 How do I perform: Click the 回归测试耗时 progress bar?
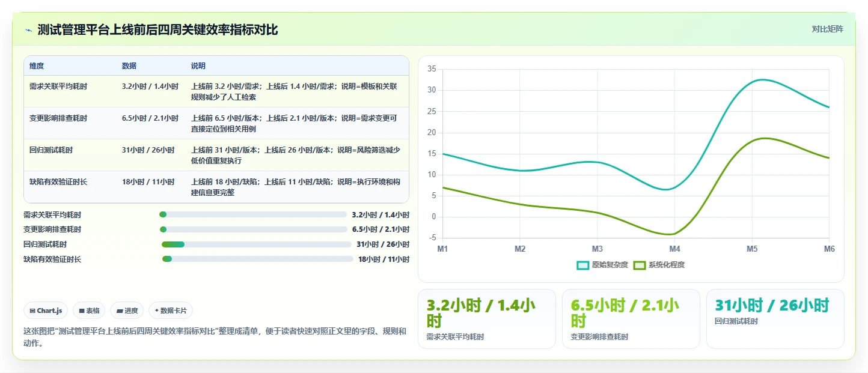(x=257, y=244)
